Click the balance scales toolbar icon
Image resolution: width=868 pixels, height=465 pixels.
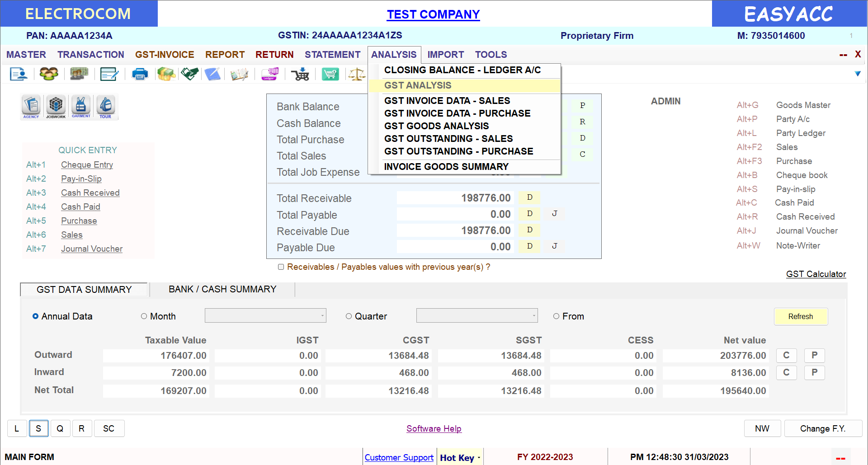357,74
